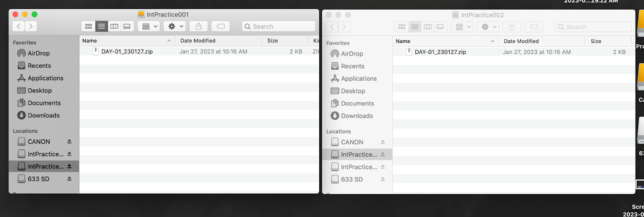Viewport: 644px width, 217px height.
Task: Select highlighted IntPractice volume in IntPractice002 sidebar
Action: click(x=357, y=154)
